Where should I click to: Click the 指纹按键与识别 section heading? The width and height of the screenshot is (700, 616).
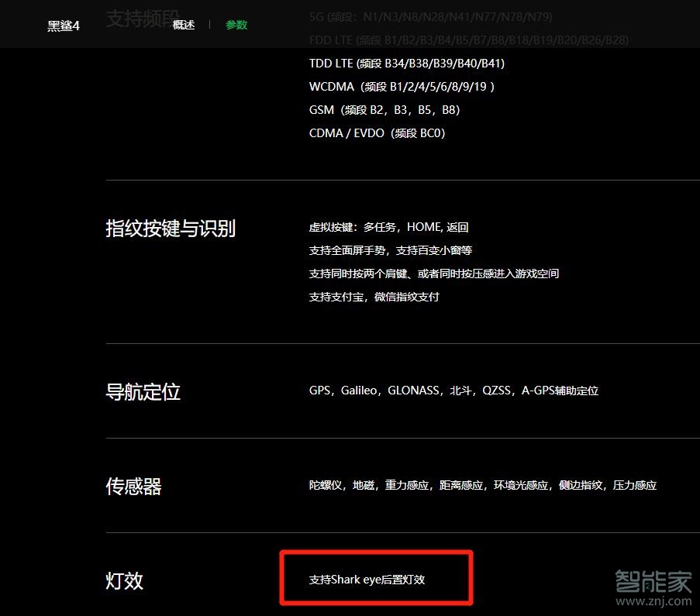171,228
